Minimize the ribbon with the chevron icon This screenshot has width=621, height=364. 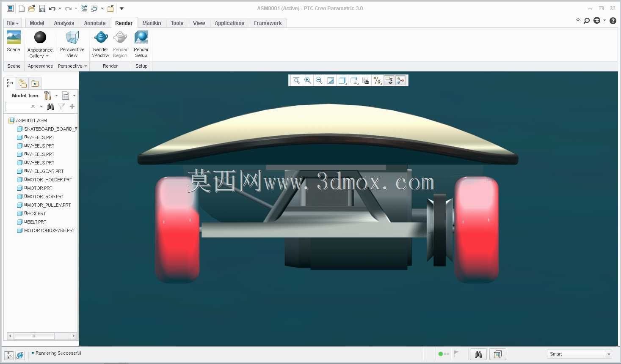click(x=578, y=20)
